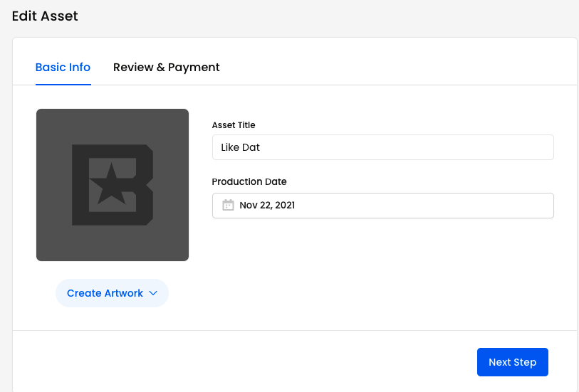Click the blue underline beneath Basic Info

(63, 84)
